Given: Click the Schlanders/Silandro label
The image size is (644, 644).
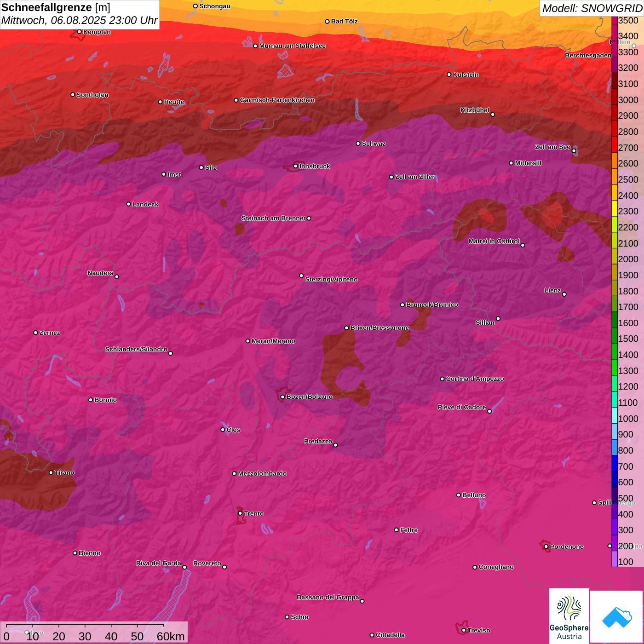Looking at the screenshot, I should coord(136,349).
